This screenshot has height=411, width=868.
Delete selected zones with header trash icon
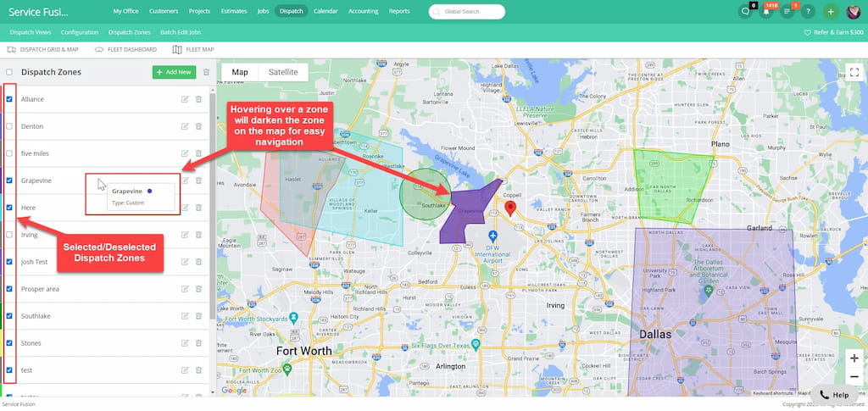(207, 72)
